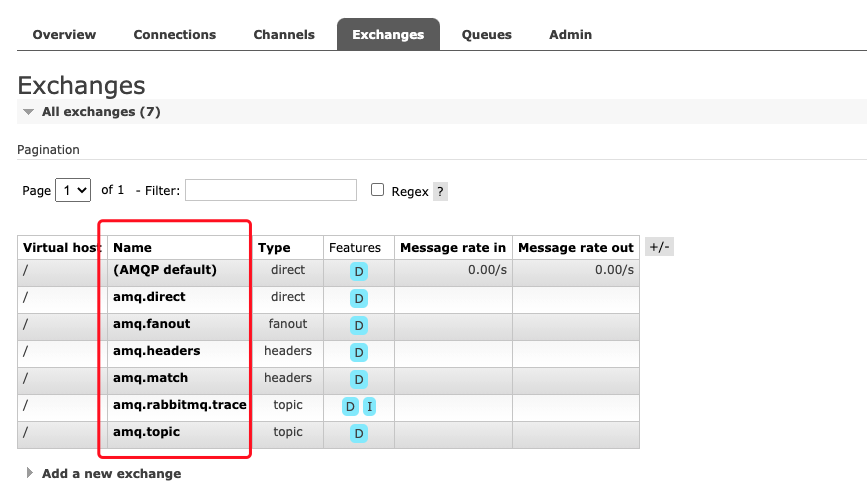
Task: Sort by Virtual host column header
Action: point(61,248)
